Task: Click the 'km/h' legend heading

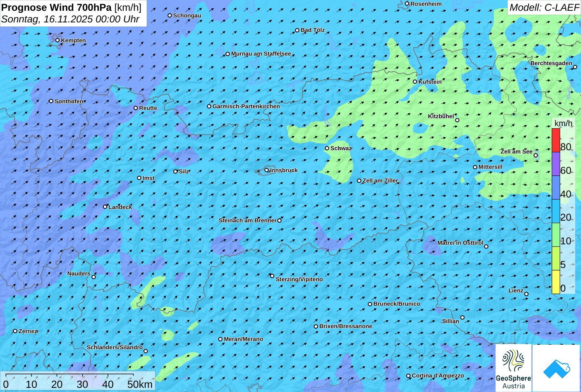Action: coord(563,123)
